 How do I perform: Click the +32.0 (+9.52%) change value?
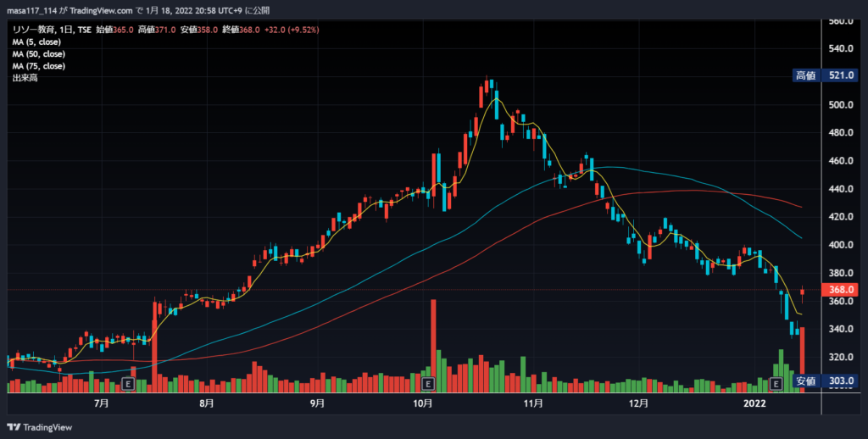[x=291, y=30]
